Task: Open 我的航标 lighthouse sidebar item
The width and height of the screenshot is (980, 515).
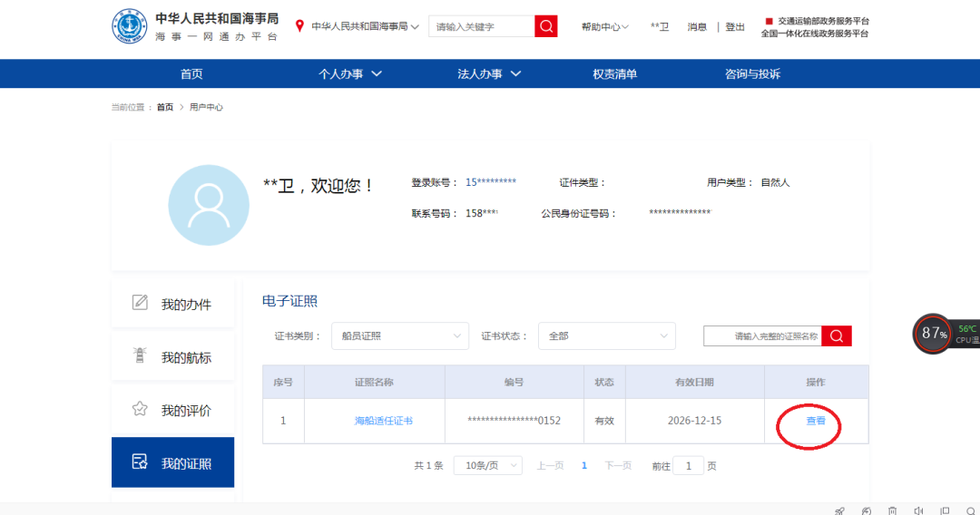Action: point(172,357)
